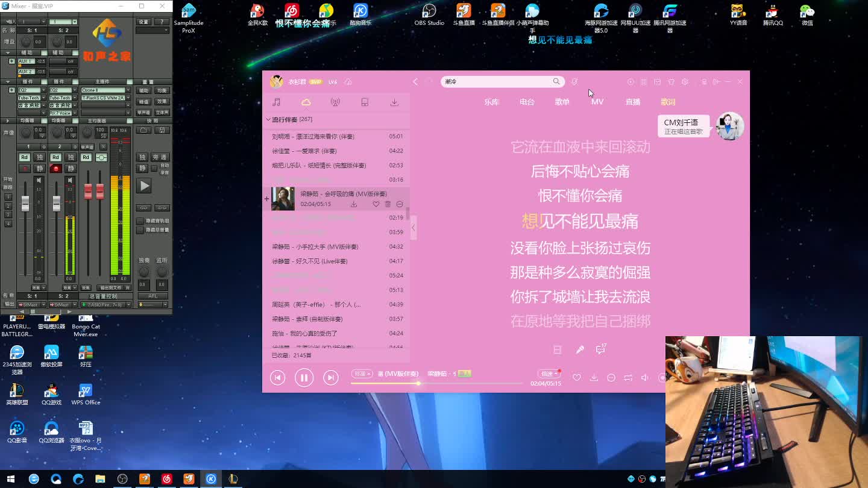
Task: Click the 设置 button in Mixer
Action: (x=143, y=22)
